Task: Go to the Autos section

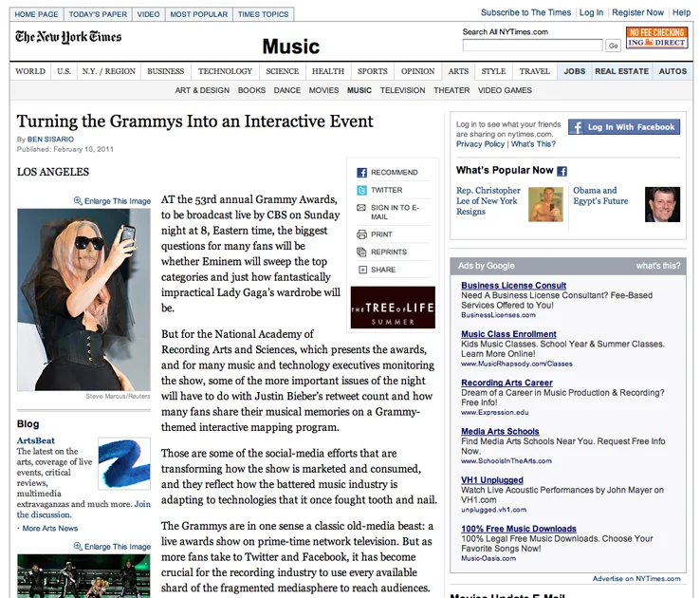Action: (672, 71)
